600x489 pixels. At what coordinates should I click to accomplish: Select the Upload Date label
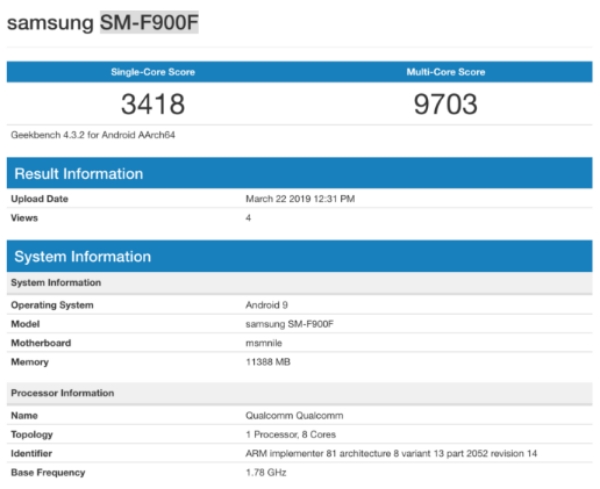tap(39, 199)
